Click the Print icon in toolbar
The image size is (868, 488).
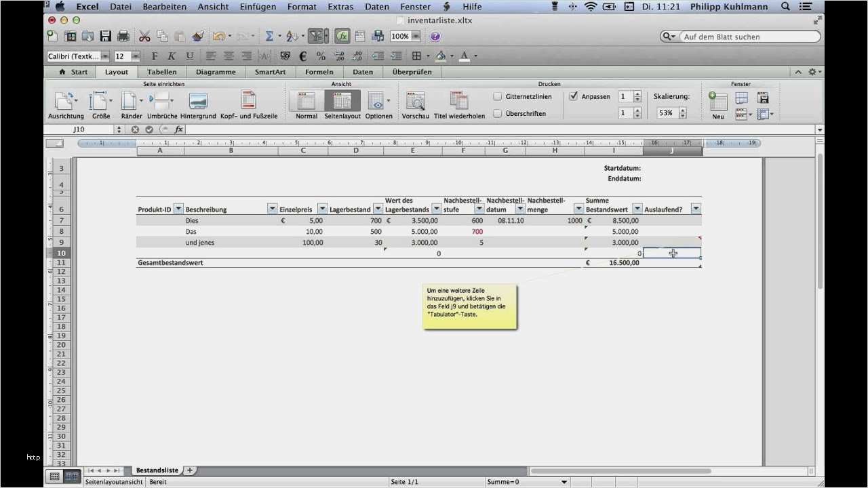tap(123, 36)
